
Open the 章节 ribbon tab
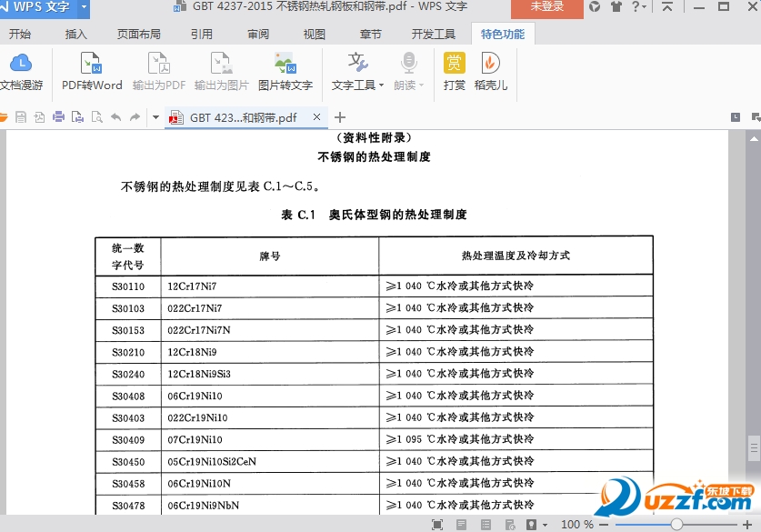click(x=371, y=34)
